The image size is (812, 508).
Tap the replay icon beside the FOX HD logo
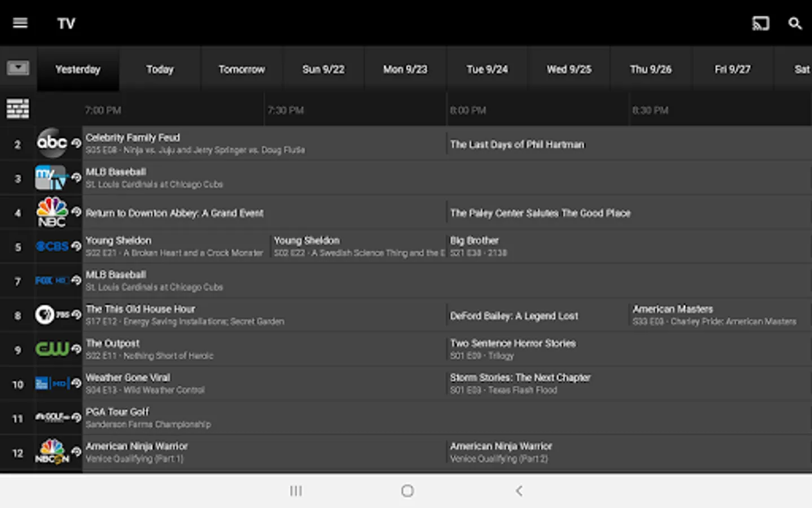point(76,281)
